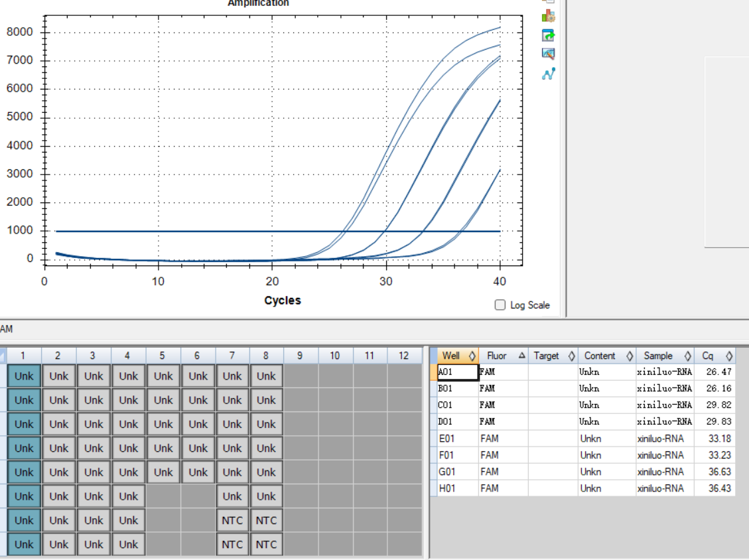This screenshot has width=749, height=560.
Task: Select plate column 12 header
Action: [x=404, y=356]
